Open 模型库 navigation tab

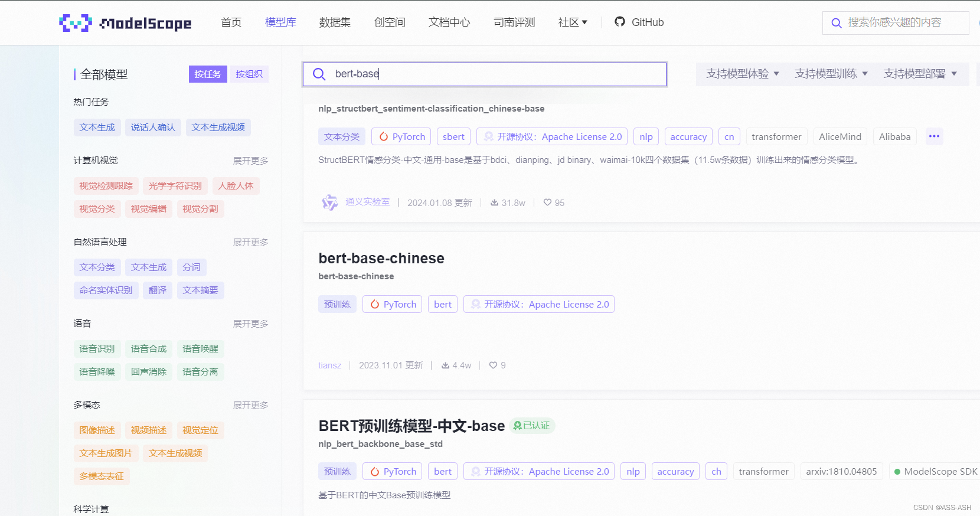coord(280,22)
